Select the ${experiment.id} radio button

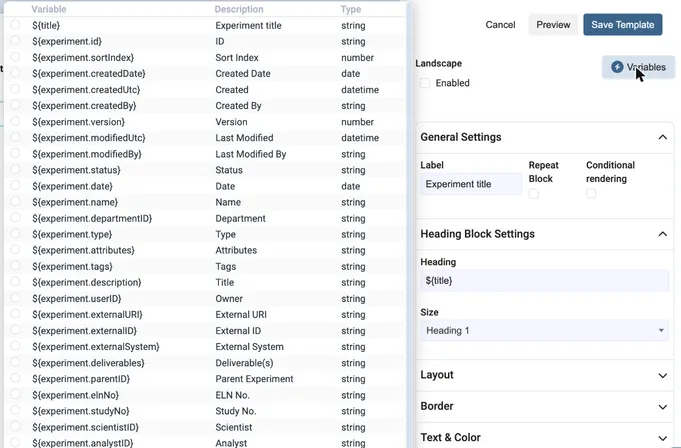coord(15,40)
